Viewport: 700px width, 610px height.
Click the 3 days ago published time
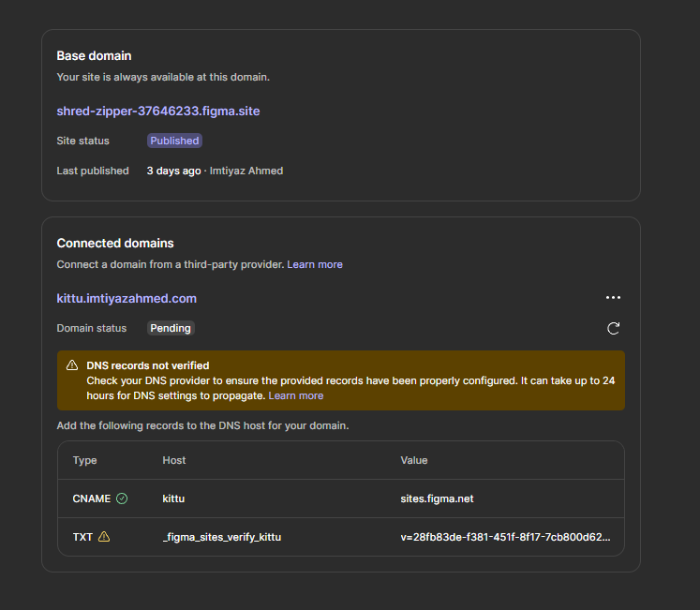coord(173,171)
